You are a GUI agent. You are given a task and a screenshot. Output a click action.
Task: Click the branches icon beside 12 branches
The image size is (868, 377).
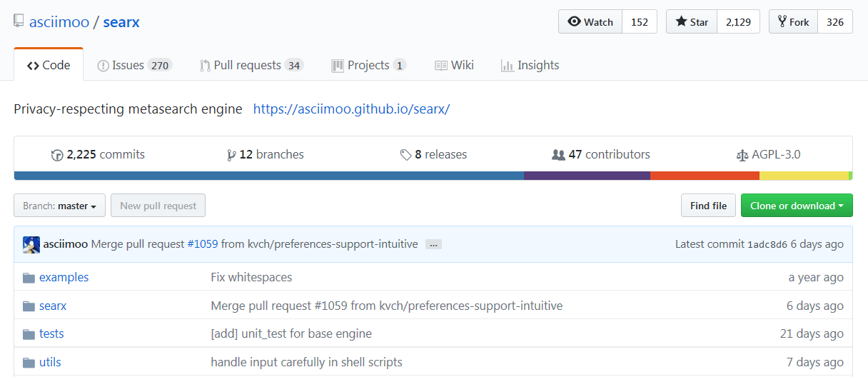[x=231, y=155]
